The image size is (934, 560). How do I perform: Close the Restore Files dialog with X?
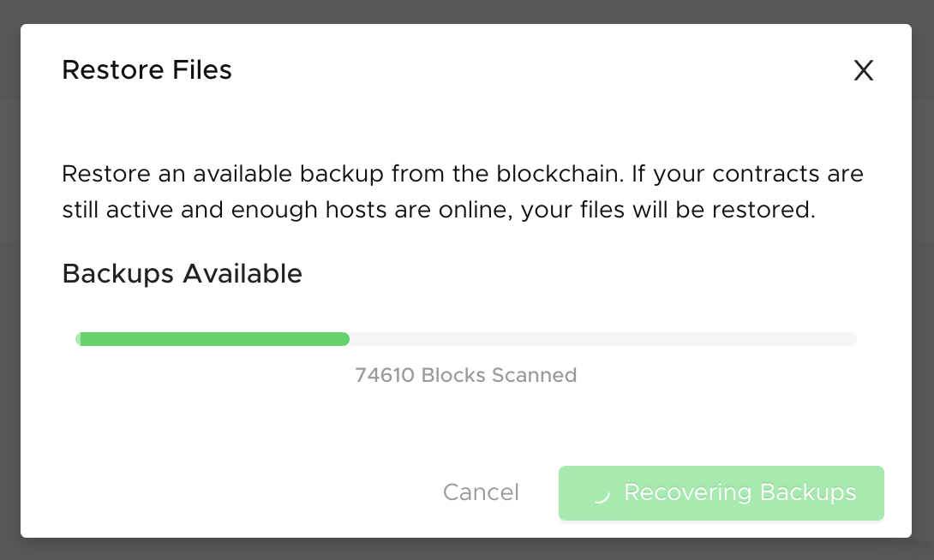[863, 70]
